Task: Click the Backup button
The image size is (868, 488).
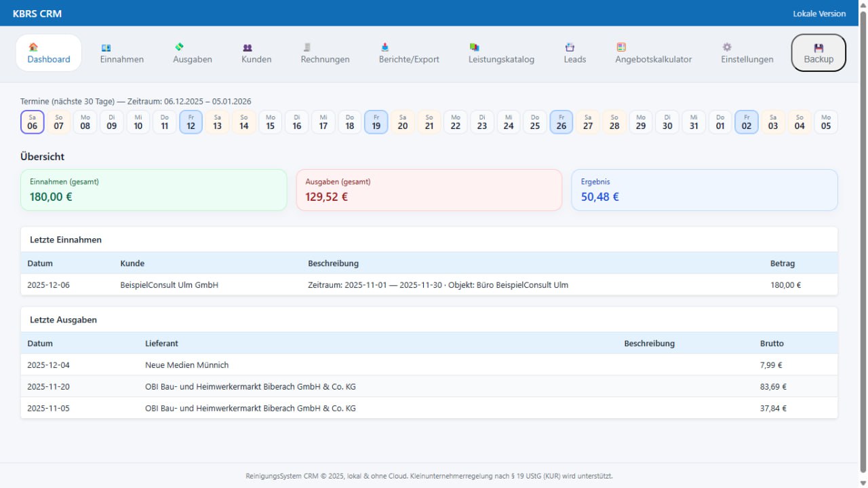Action: 818,53
